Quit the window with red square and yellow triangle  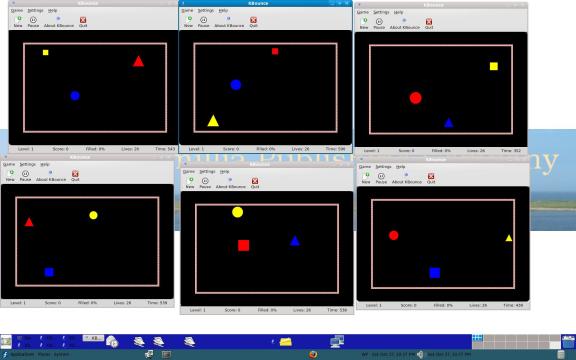[253, 22]
